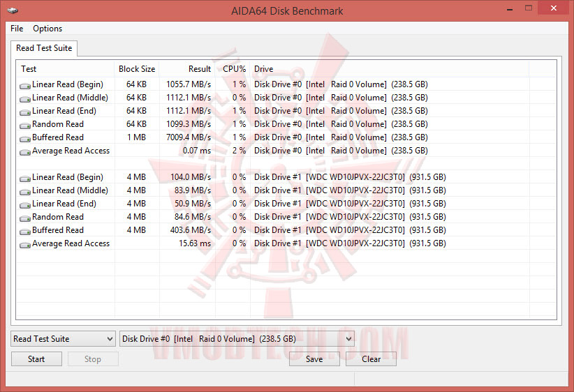The height and width of the screenshot is (392, 574).
Task: Click drive icon for Linear Read (End) 64 KB
Action: click(x=25, y=112)
